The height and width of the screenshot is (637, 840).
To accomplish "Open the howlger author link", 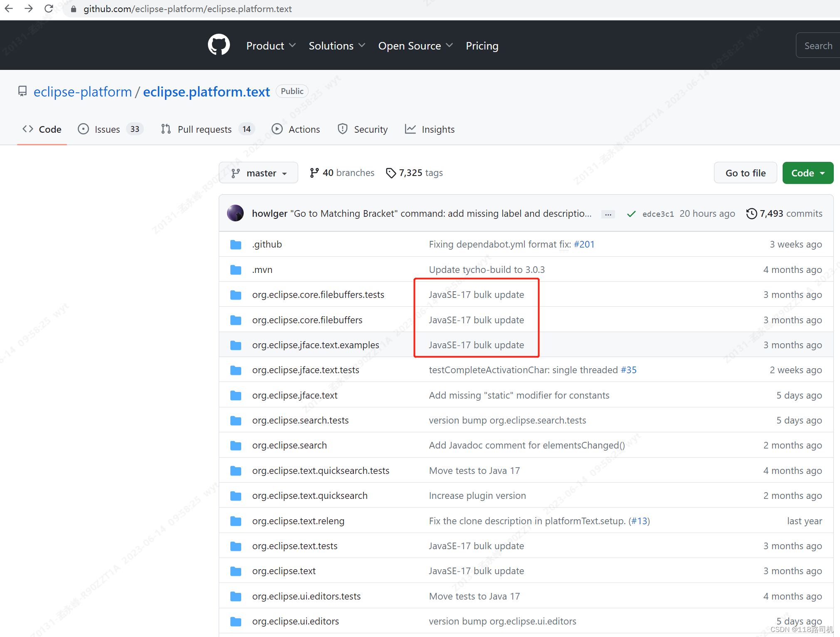I will tap(269, 213).
